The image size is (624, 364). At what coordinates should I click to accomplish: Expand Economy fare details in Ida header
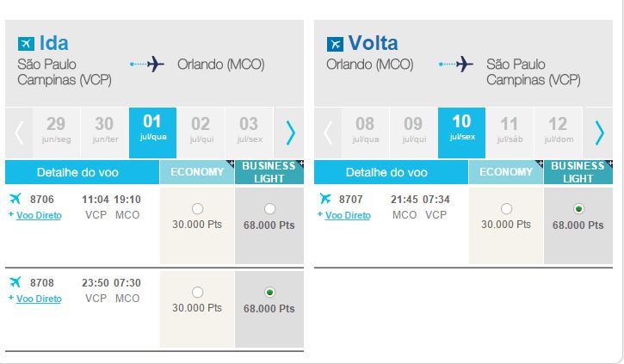[x=232, y=163]
